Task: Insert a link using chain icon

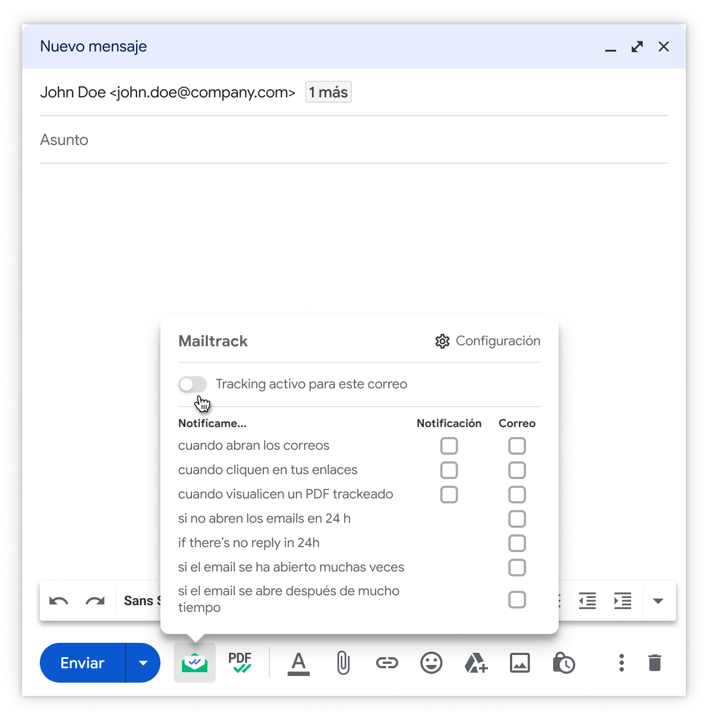Action: [387, 663]
